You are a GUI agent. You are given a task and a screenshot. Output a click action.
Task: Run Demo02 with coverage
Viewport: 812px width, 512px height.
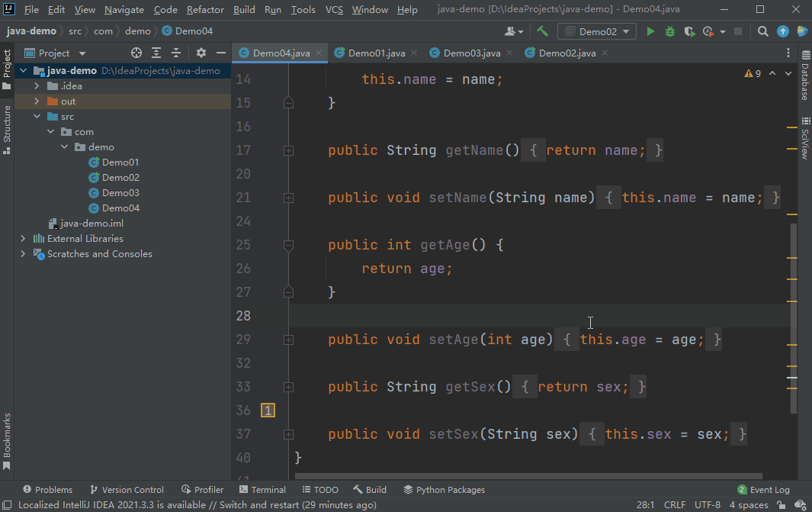tap(688, 31)
